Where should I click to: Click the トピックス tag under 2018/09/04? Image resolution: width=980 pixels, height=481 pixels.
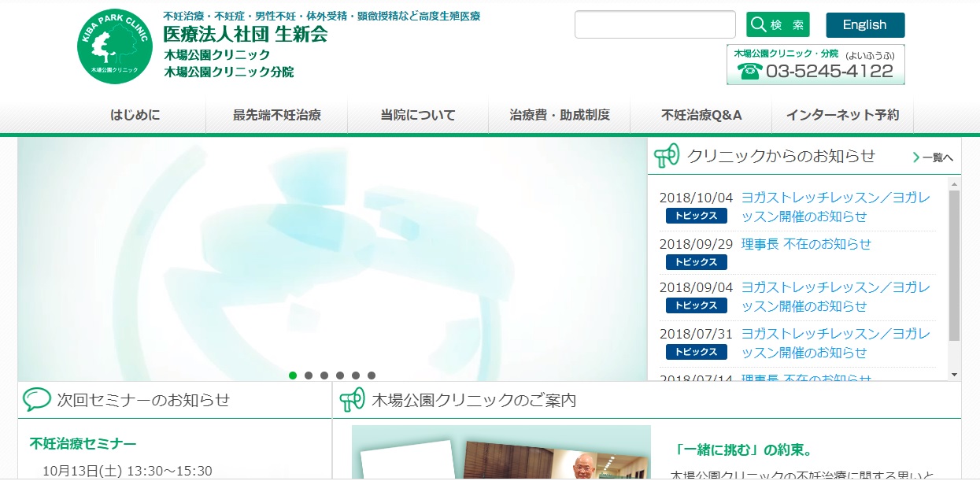coord(696,305)
